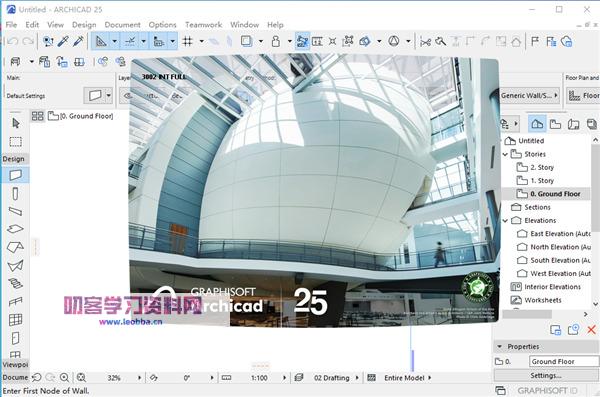This screenshot has width=600, height=397.
Task: Activate the Wall tool in the toolbox
Action: [15, 175]
